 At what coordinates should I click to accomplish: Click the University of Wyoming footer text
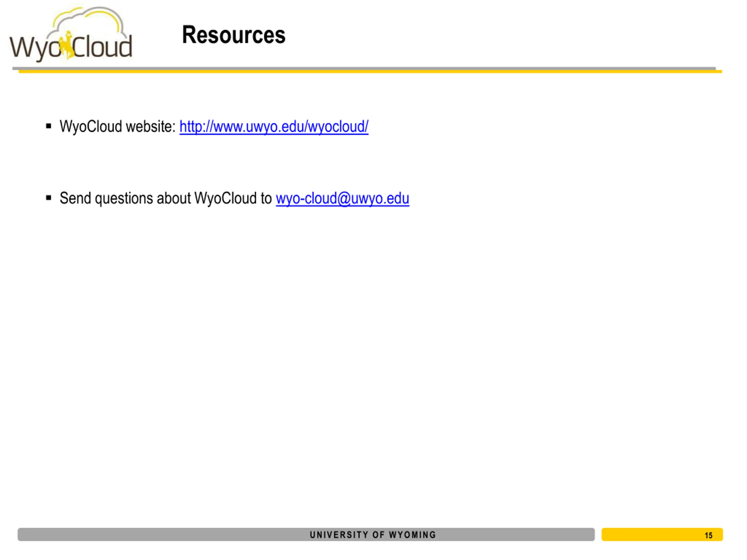coord(373,535)
